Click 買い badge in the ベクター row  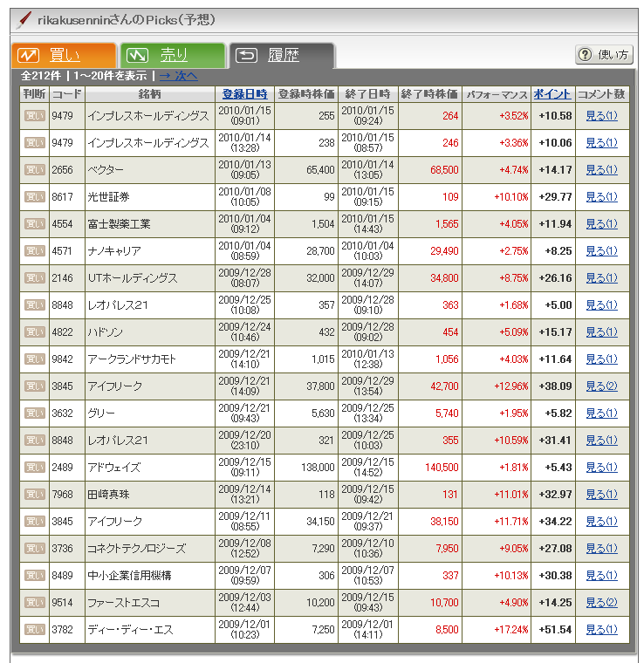pos(35,170)
